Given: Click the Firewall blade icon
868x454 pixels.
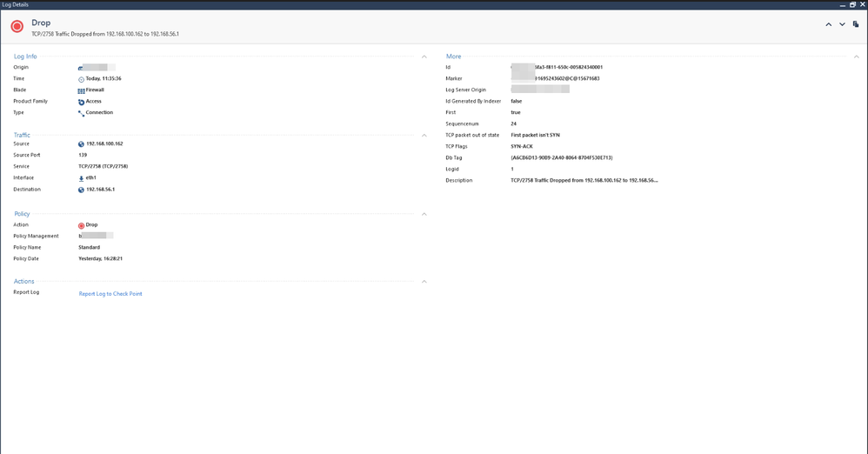Looking at the screenshot, I should pos(82,90).
